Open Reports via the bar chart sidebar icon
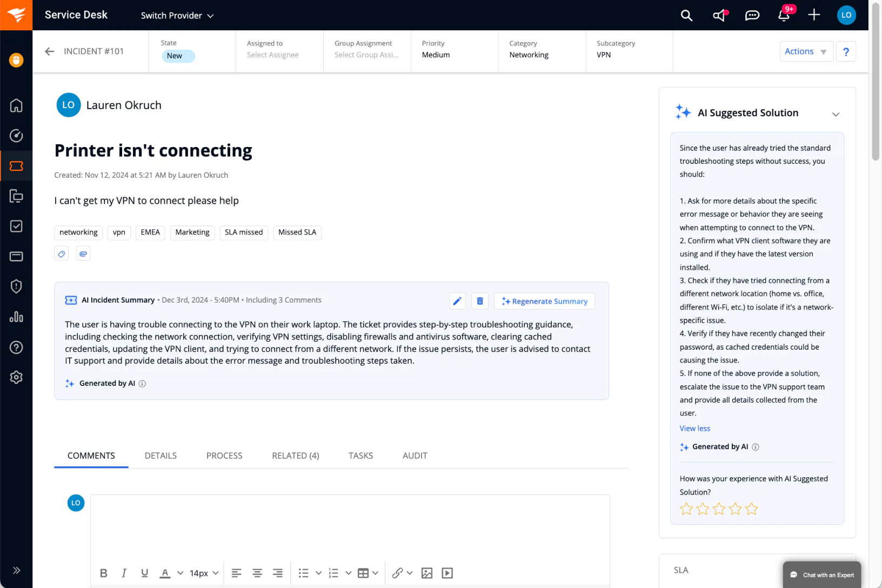The width and height of the screenshot is (882, 588). 16,317
